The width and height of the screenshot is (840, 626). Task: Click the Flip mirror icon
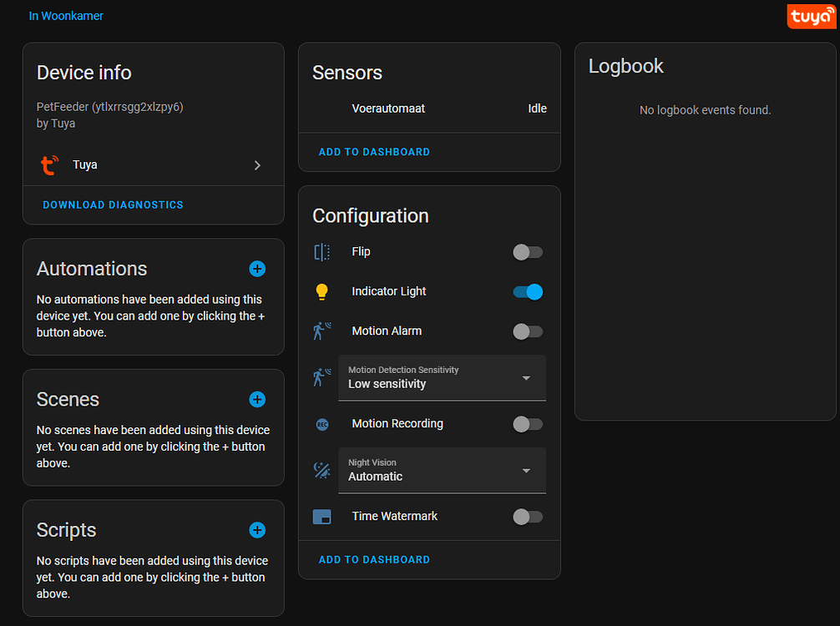click(322, 252)
